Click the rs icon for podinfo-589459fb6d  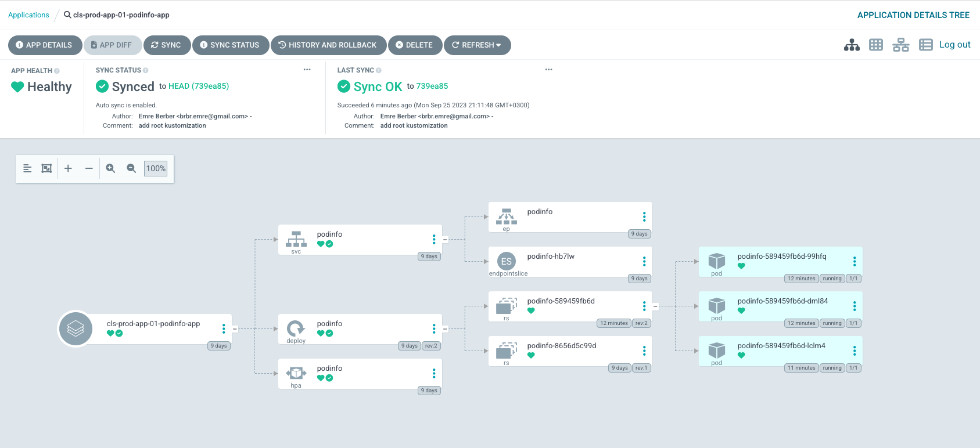[x=507, y=306]
